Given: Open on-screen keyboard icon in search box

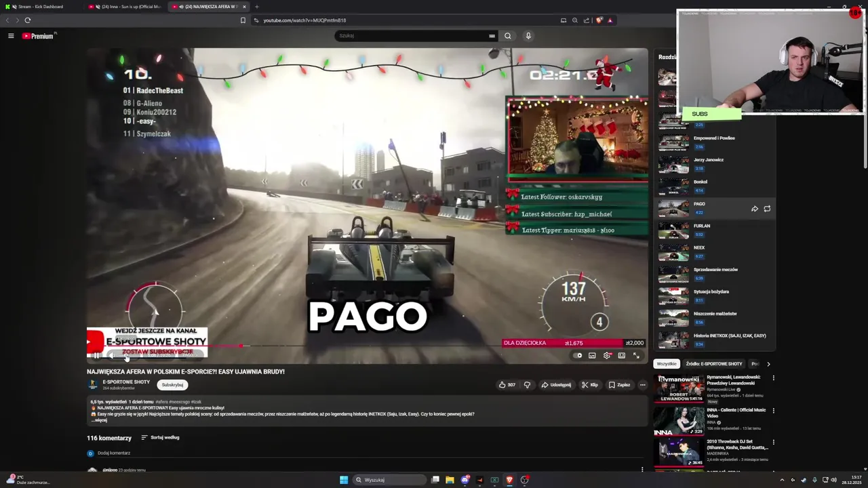Looking at the screenshot, I should click(492, 36).
